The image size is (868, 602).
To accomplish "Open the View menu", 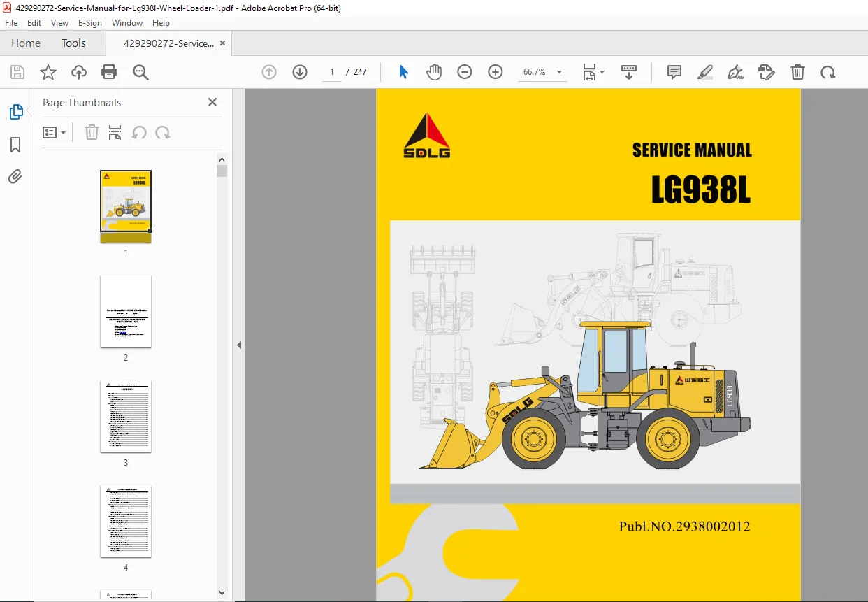I will [x=60, y=23].
